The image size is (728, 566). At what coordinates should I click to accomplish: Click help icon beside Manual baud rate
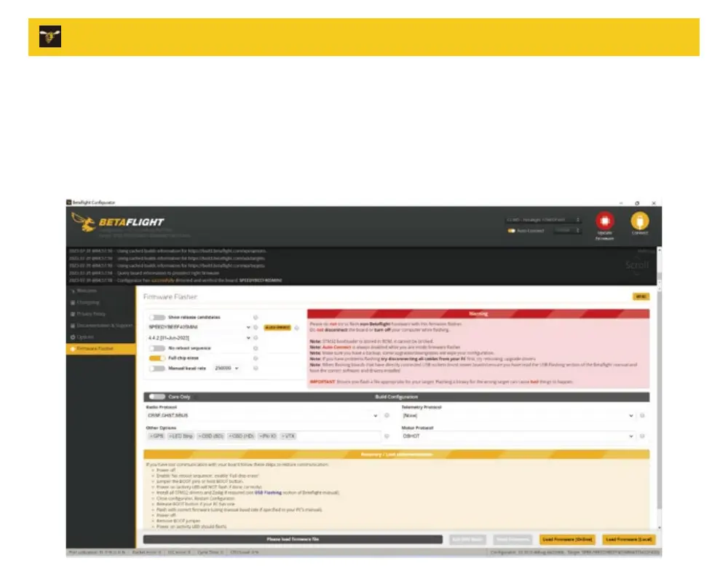pos(256,368)
